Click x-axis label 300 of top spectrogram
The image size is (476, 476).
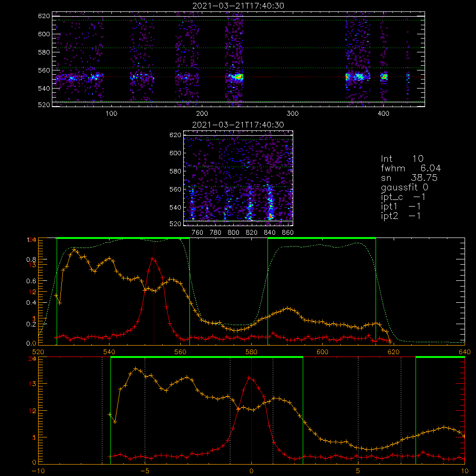293,114
